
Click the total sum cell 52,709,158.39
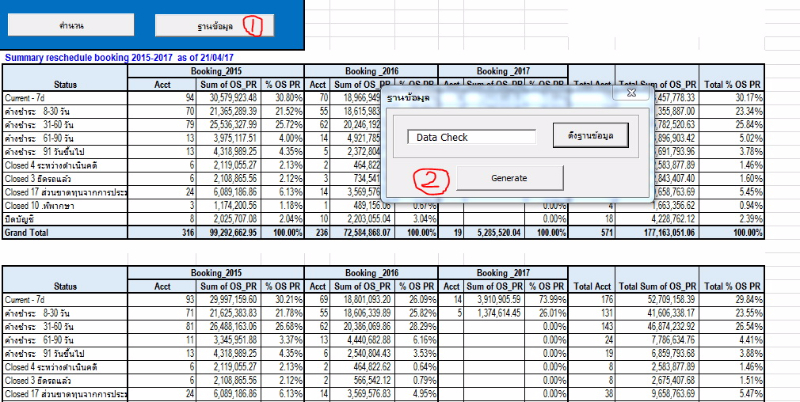tap(658, 298)
